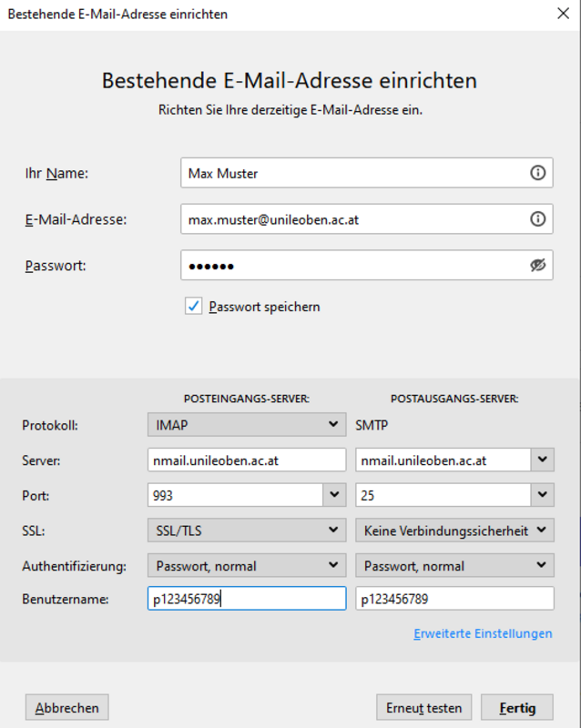Open the outgoing port 25 dropdown
Image resolution: width=581 pixels, height=728 pixels.
point(543,496)
